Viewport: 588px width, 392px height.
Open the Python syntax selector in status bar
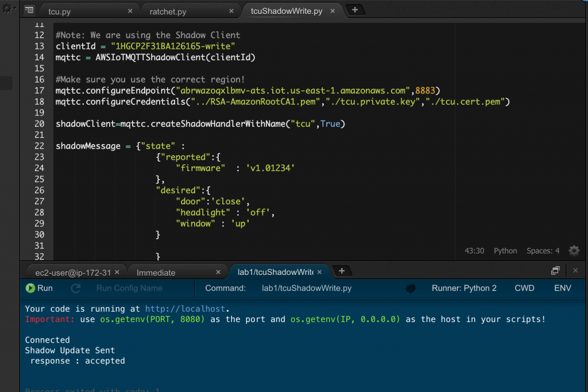click(505, 251)
